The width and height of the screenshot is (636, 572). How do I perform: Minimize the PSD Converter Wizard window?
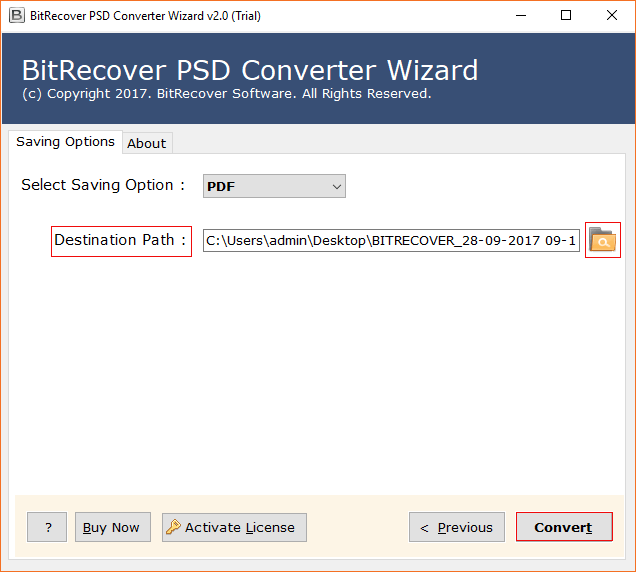521,15
